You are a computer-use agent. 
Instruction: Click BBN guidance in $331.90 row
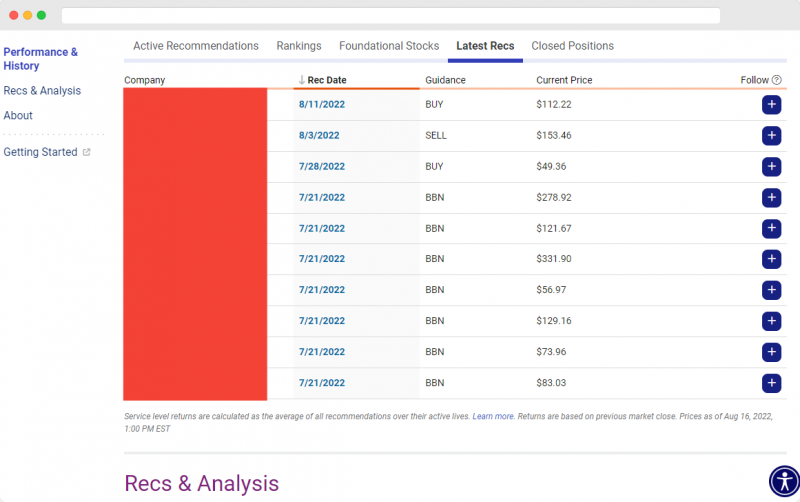[x=435, y=259]
